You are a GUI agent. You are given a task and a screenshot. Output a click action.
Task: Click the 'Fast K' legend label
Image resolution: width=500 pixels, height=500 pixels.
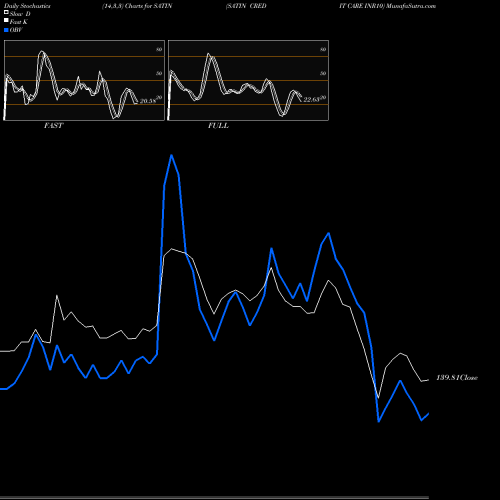point(19,22)
